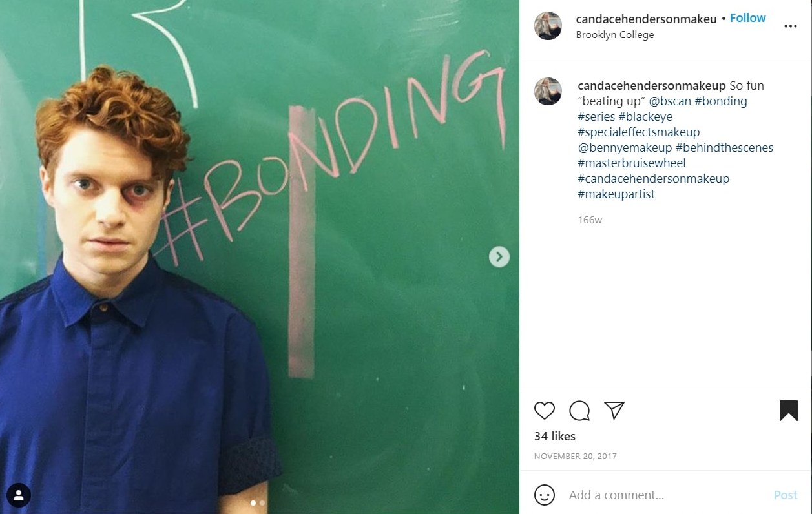This screenshot has width=812, height=514.
Task: Go to next photo with arrow
Action: (x=499, y=257)
